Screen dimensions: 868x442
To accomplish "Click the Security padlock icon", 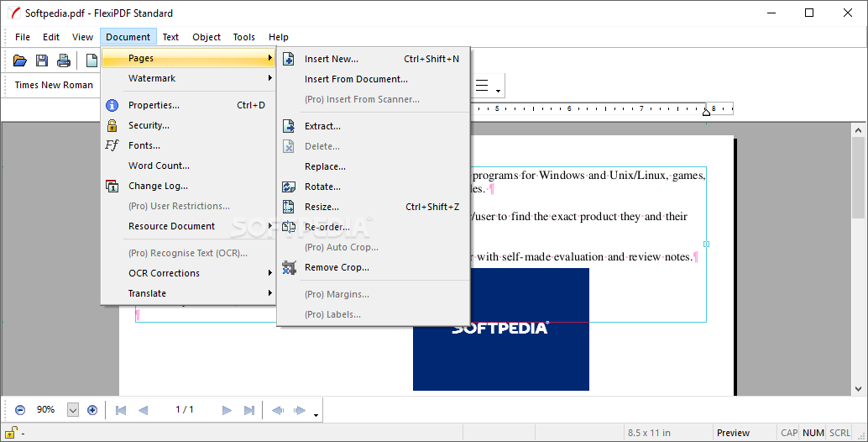I will 112,125.
